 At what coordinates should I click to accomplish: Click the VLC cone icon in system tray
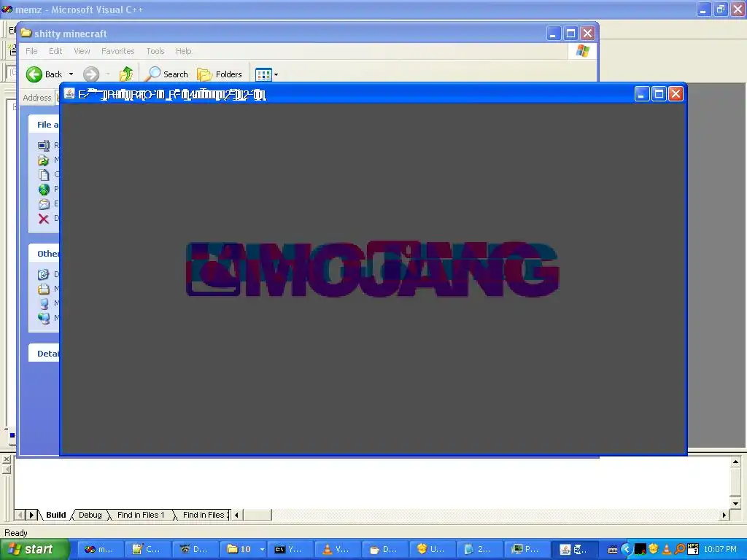pos(667,550)
